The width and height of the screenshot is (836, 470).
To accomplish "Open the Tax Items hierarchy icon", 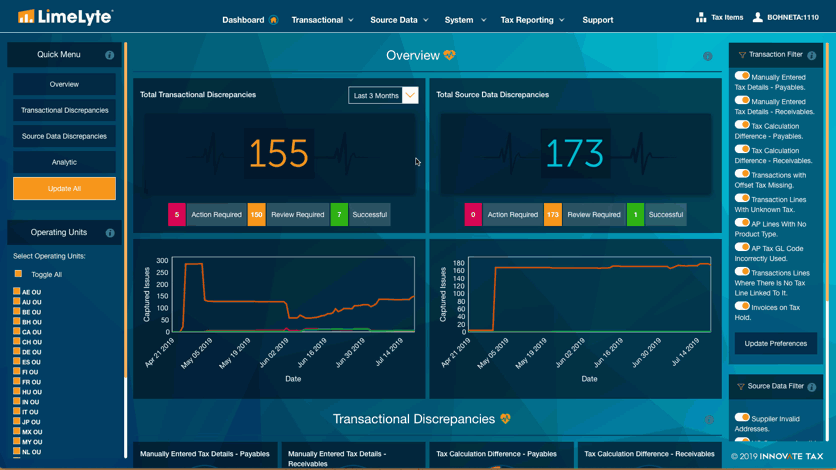I will point(701,18).
